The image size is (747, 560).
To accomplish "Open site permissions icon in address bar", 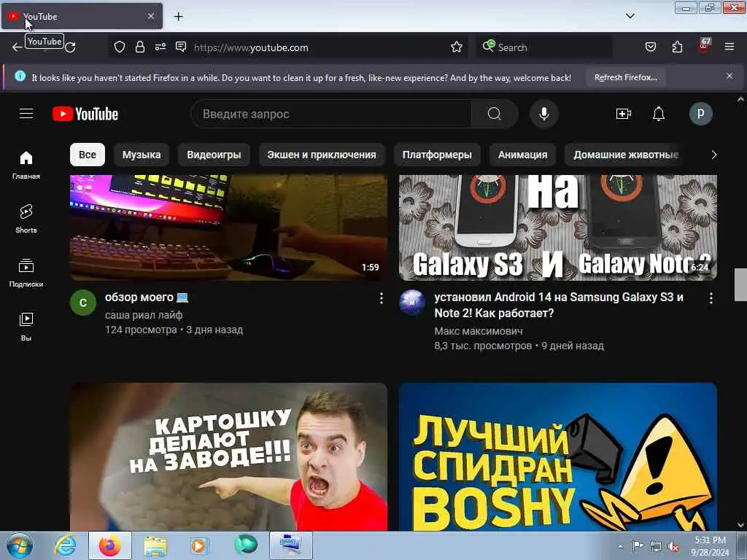I will tap(160, 47).
